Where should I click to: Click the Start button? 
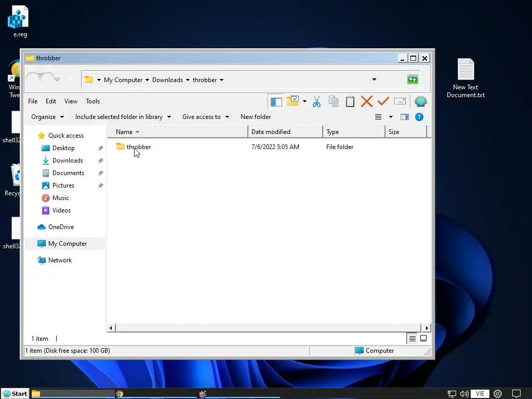[x=15, y=394]
